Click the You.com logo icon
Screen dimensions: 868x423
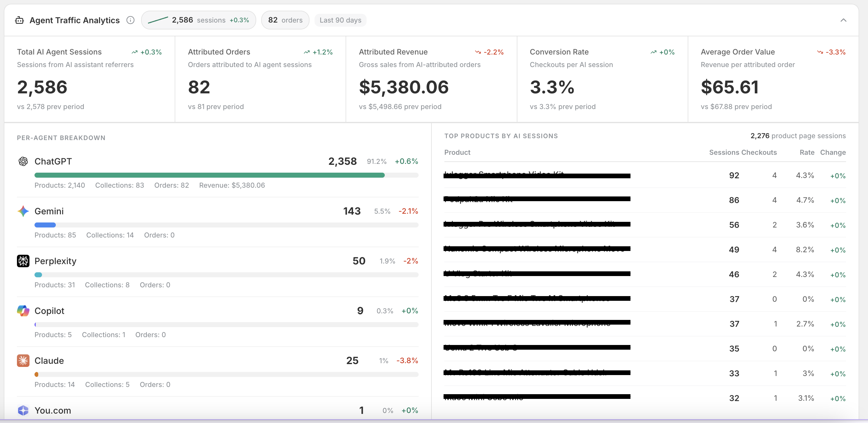click(x=23, y=410)
